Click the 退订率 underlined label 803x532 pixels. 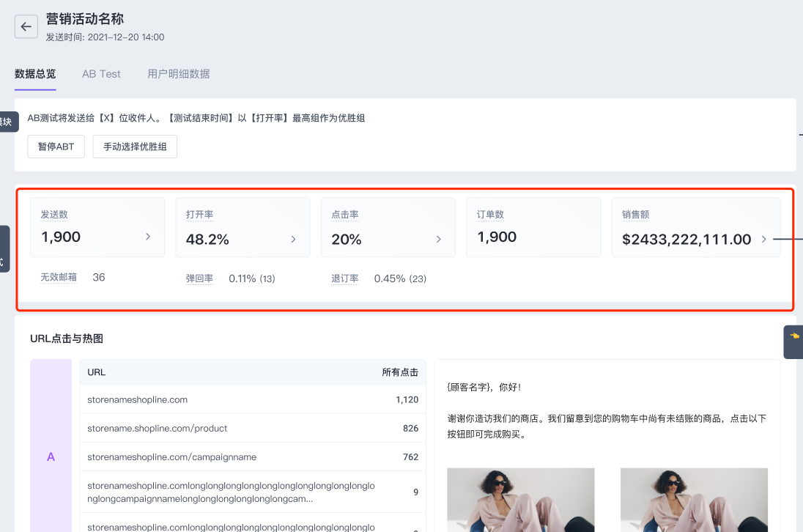pyautogui.click(x=344, y=278)
